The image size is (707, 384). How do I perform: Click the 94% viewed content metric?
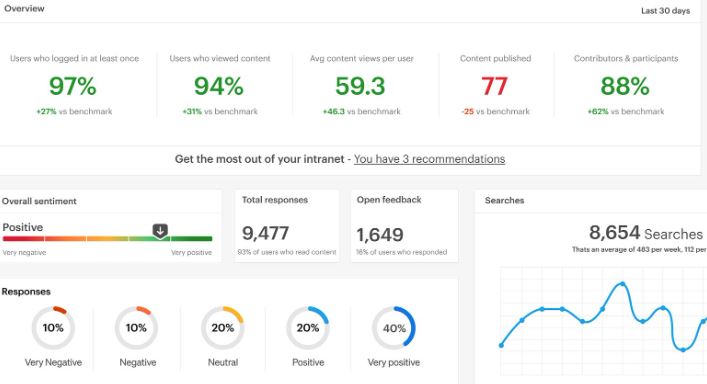pyautogui.click(x=219, y=86)
